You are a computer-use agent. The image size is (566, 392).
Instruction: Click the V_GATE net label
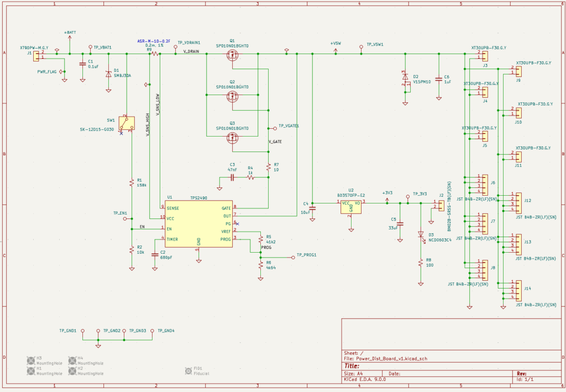tap(275, 142)
